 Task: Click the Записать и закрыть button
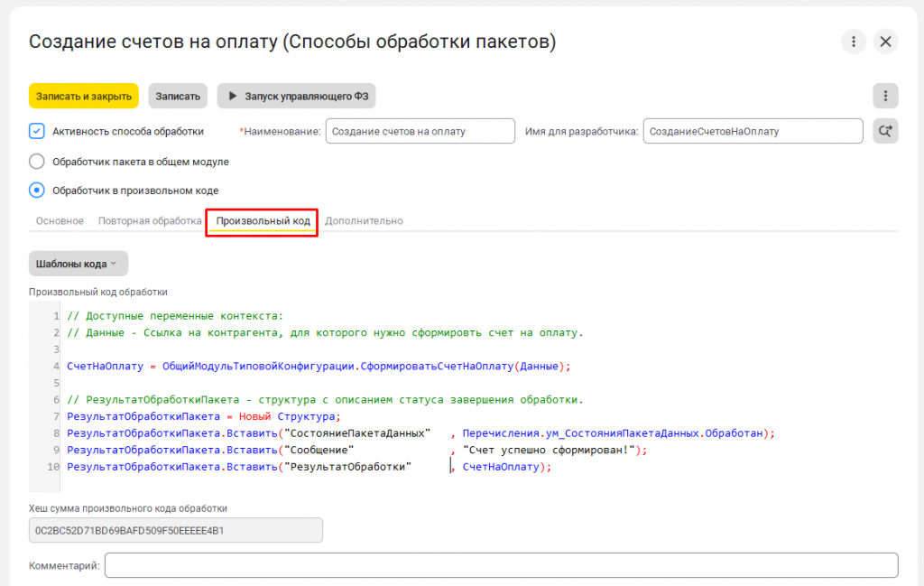[84, 96]
